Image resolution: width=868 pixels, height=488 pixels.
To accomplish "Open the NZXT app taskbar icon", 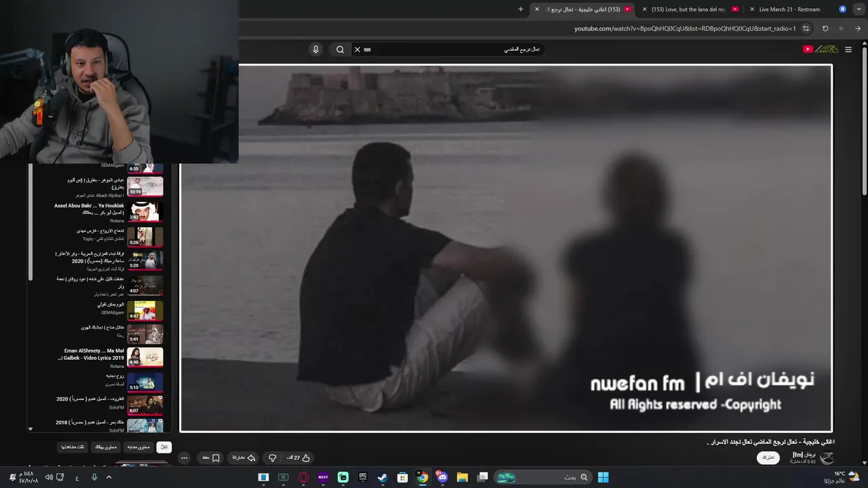I will 323,477.
